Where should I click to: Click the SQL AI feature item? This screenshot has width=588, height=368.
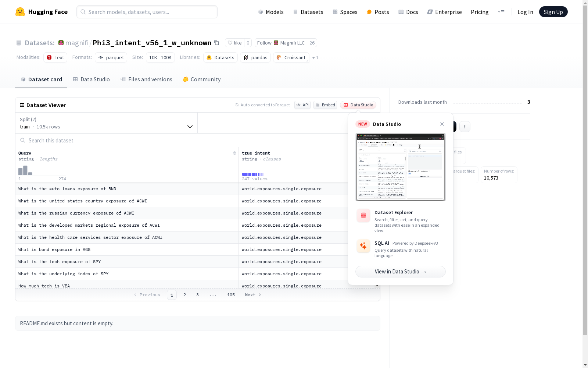pos(400,249)
